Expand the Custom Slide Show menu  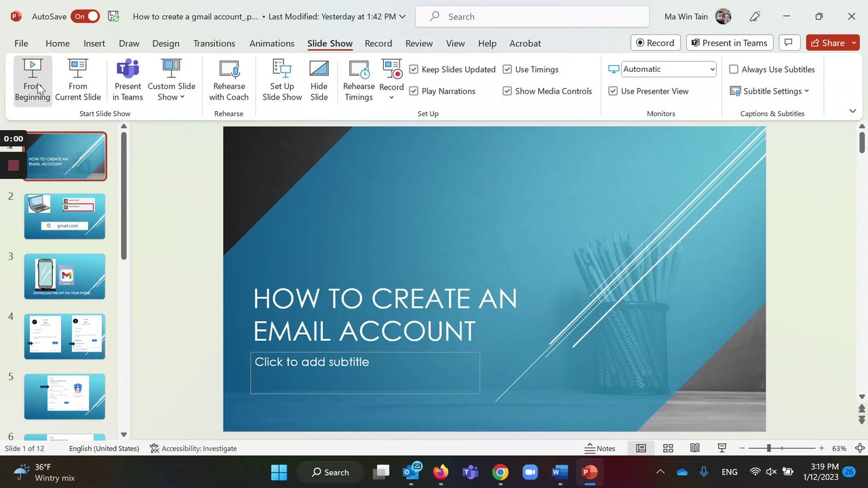pyautogui.click(x=172, y=80)
